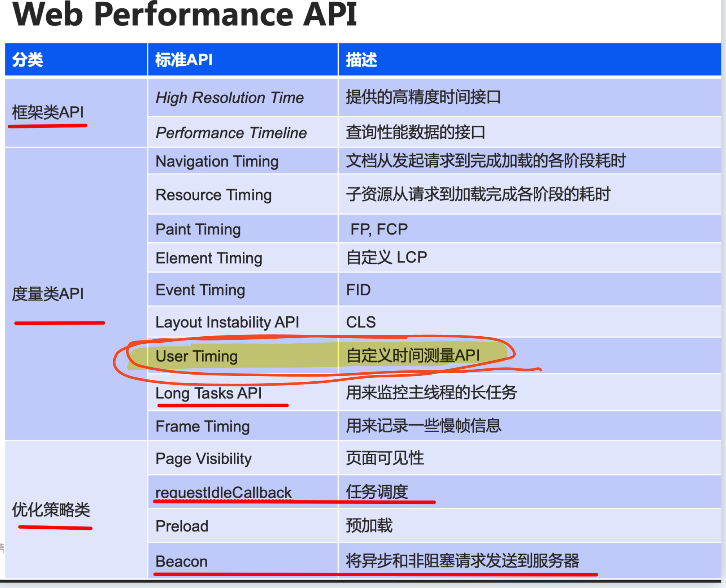Select the '文档从发起请求到完成加载的各阶段耗时' description
Viewport: 726px width, 588px height.
click(x=486, y=161)
